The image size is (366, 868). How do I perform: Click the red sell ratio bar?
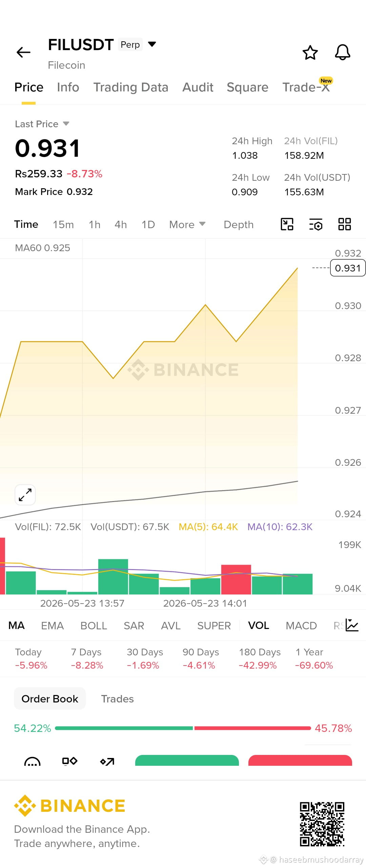pos(252,728)
